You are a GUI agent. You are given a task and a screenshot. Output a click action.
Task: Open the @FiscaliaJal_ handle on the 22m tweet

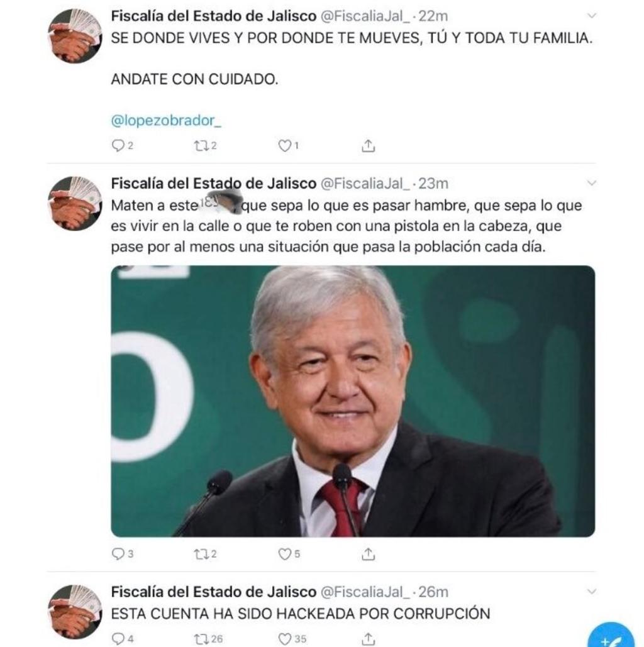[365, 16]
